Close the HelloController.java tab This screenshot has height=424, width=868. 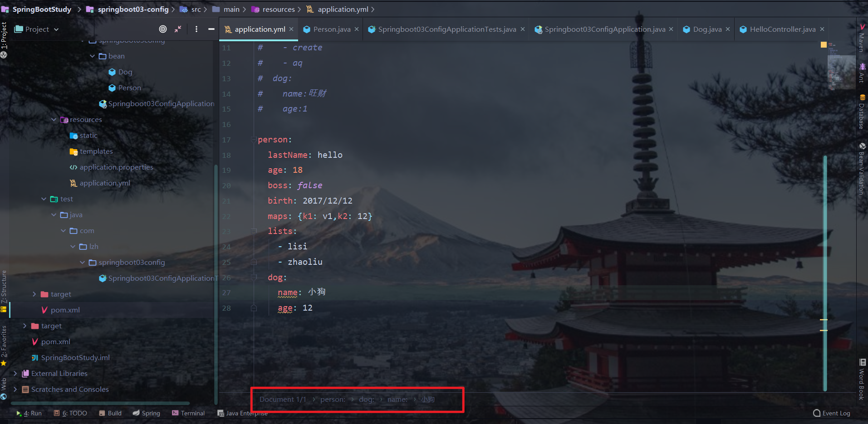(822, 29)
